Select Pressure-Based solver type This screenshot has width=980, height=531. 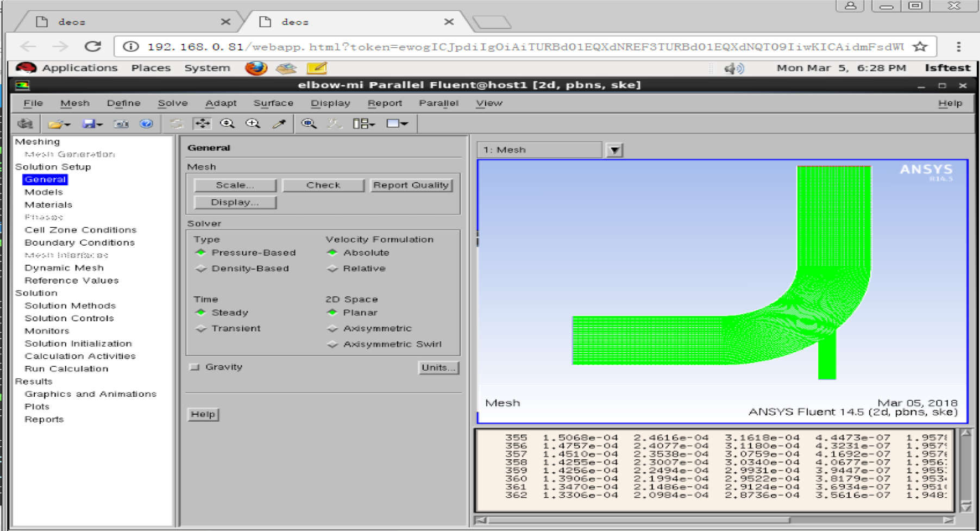[201, 253]
